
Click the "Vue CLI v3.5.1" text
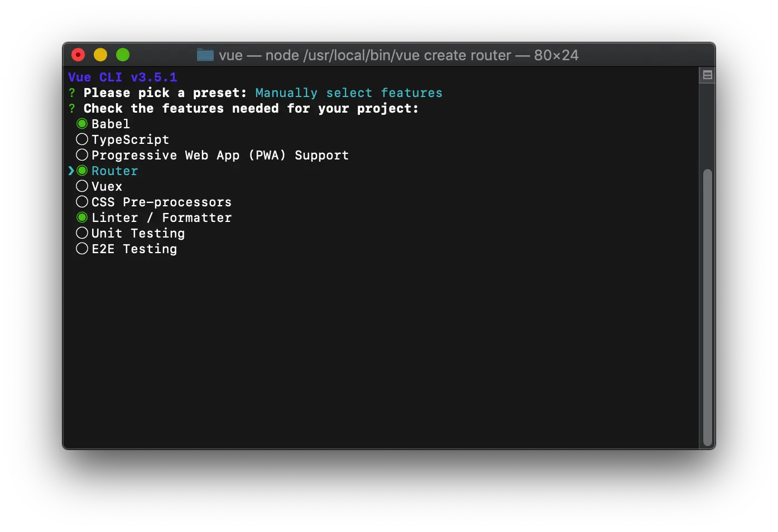pyautogui.click(x=123, y=77)
